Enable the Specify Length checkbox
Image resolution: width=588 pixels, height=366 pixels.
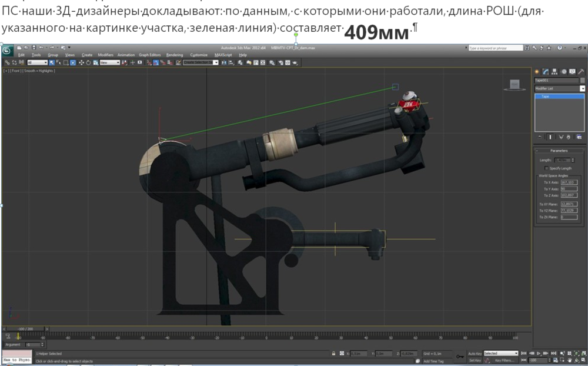coord(547,168)
